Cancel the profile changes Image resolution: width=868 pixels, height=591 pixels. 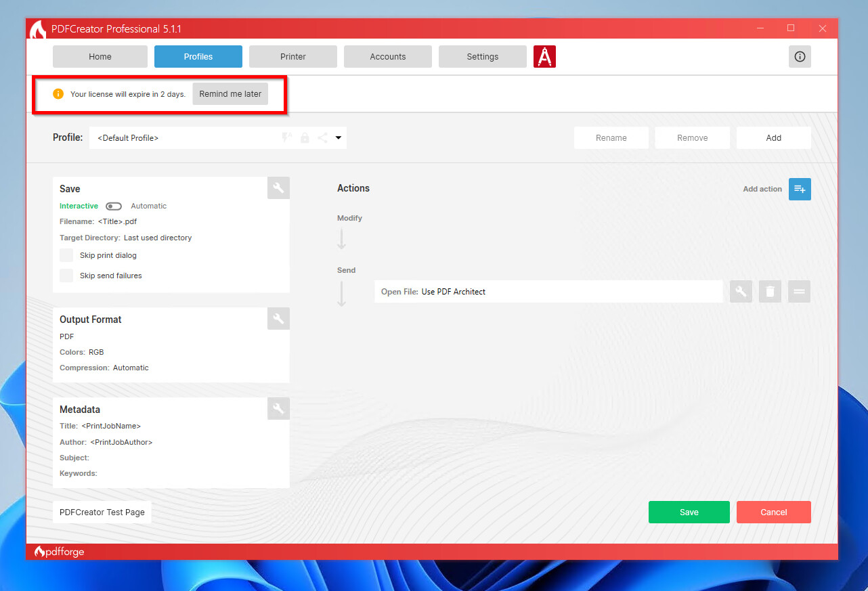774,512
